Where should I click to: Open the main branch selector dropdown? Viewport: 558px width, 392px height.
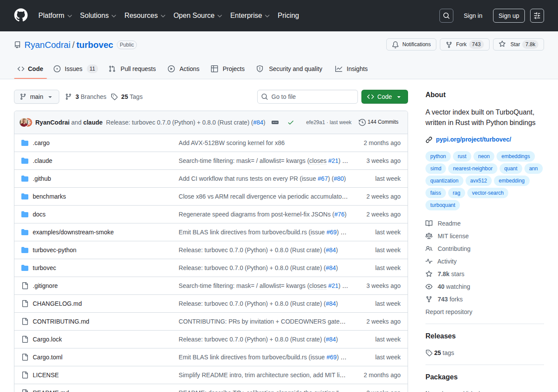pyautogui.click(x=37, y=97)
